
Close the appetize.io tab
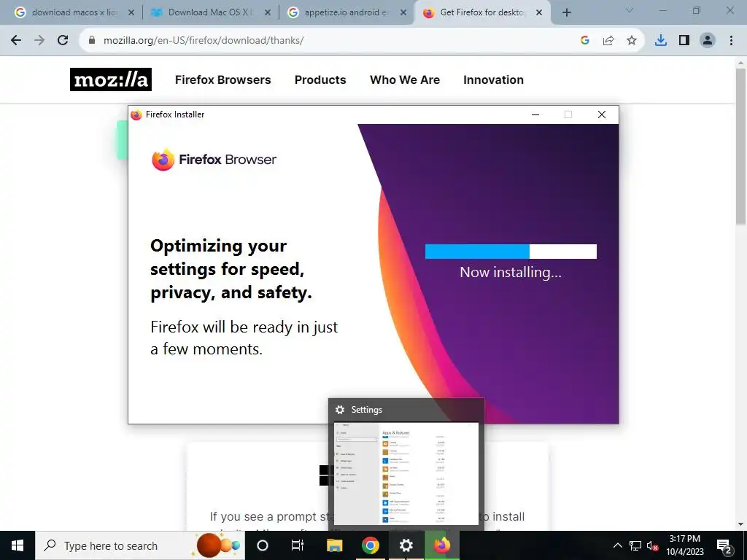click(x=403, y=13)
